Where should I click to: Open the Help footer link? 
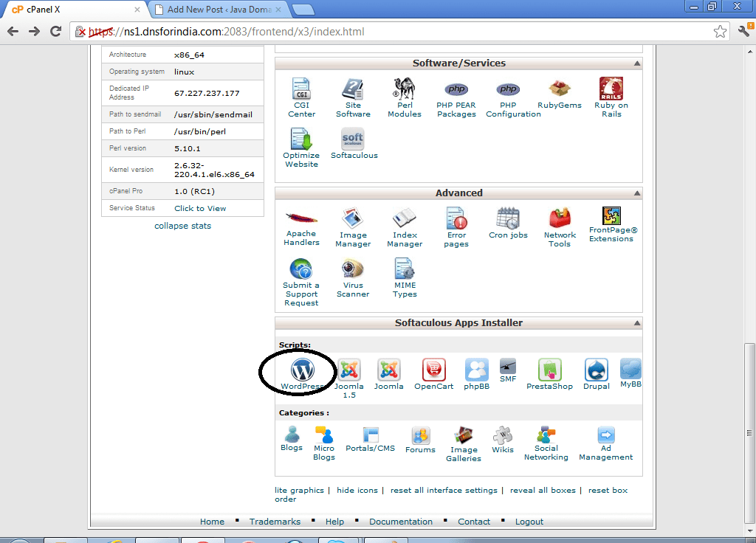pyautogui.click(x=334, y=522)
